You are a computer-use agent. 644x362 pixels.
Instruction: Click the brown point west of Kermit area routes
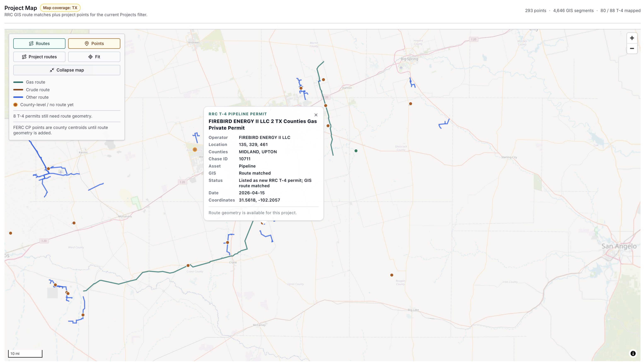48,169
